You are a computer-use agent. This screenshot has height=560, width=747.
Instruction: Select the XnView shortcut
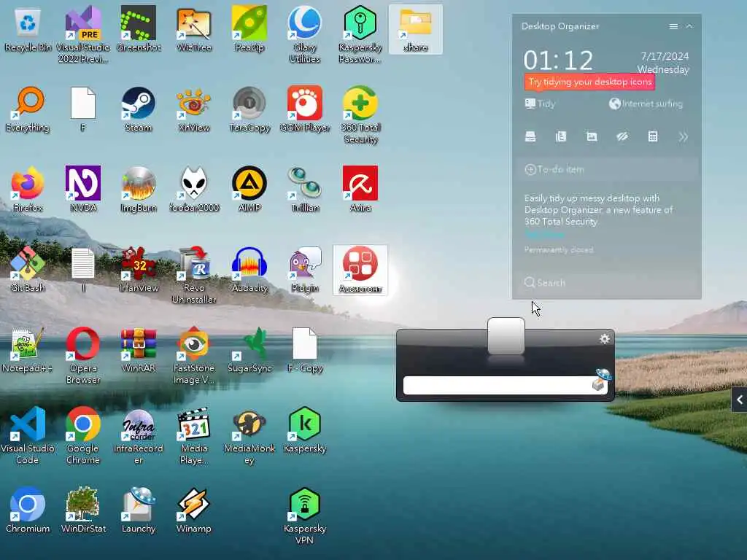click(193, 109)
